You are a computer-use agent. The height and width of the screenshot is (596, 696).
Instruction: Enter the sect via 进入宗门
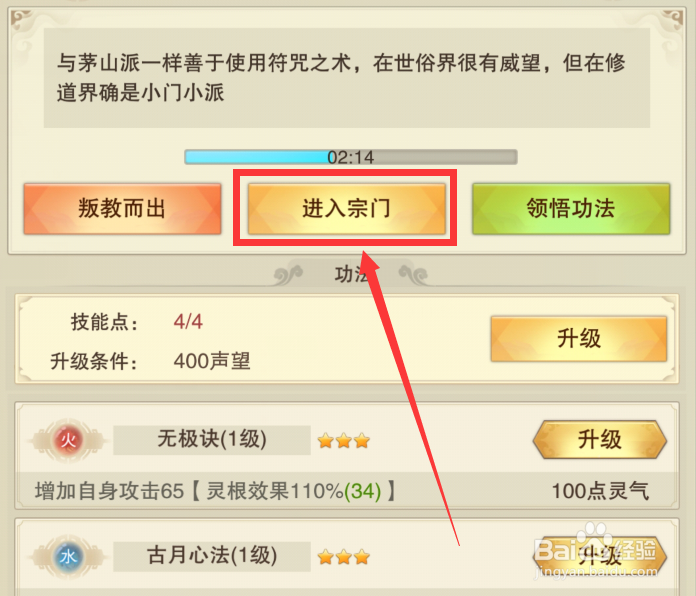pos(347,208)
